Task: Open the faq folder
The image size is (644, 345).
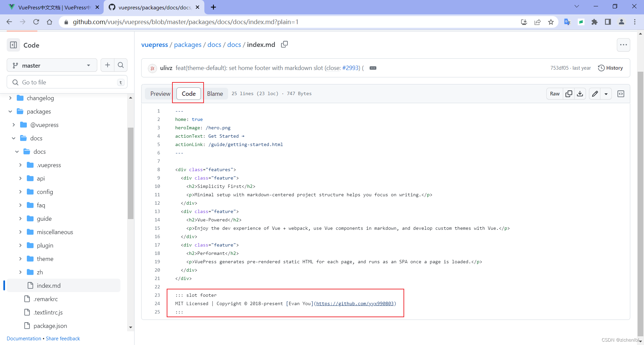Action: [41, 205]
